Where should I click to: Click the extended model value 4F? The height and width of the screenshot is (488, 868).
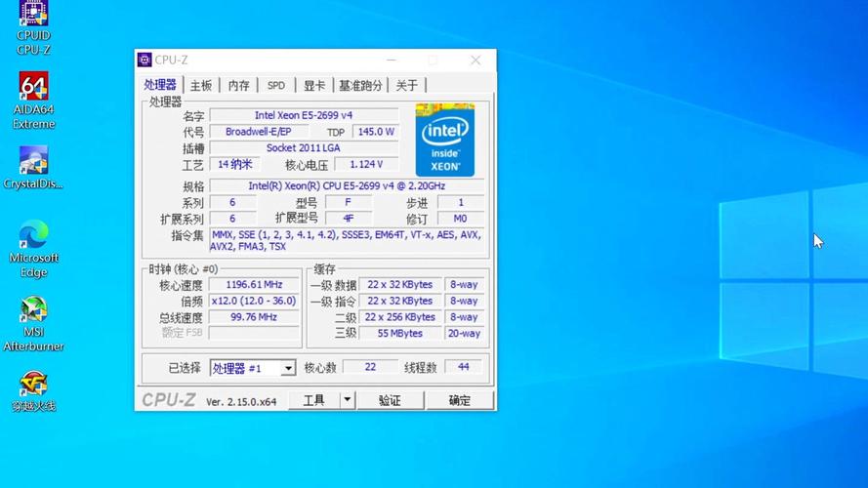pos(349,219)
